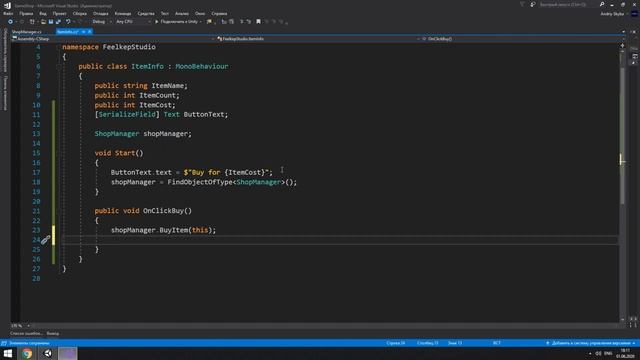Click the taskbar clock and date
640x360 pixels.
click(625, 353)
